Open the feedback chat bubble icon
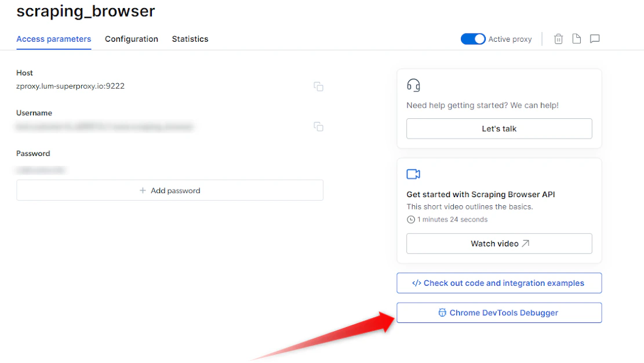The width and height of the screenshot is (644, 363). point(594,39)
